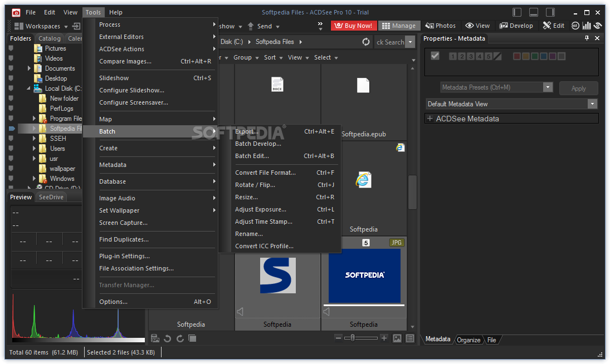Click the ACDSee camera logo icon
The width and height of the screenshot is (610, 364).
pyautogui.click(x=16, y=13)
